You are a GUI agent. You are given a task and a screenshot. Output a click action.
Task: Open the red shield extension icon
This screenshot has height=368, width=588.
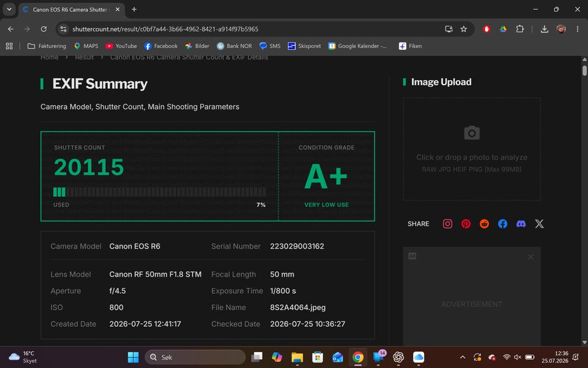pos(486,29)
